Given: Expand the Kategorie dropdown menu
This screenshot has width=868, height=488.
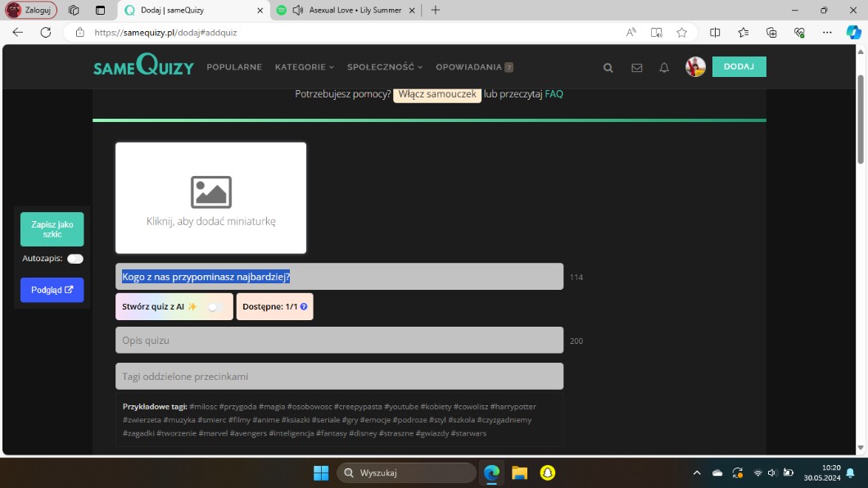Looking at the screenshot, I should [305, 67].
